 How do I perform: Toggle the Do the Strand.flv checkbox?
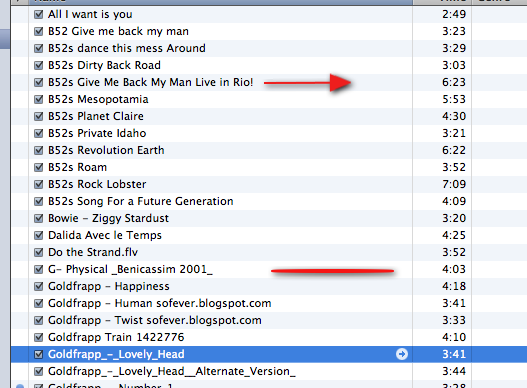[39, 253]
